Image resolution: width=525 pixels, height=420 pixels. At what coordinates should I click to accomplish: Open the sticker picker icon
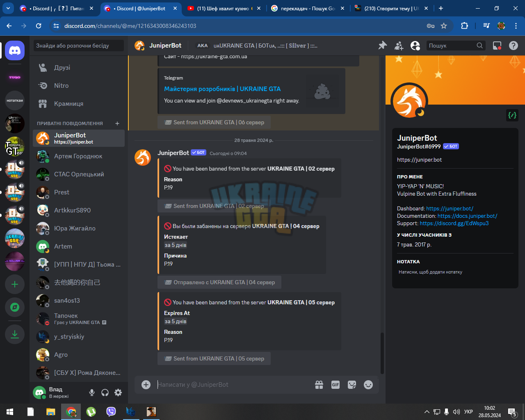352,384
